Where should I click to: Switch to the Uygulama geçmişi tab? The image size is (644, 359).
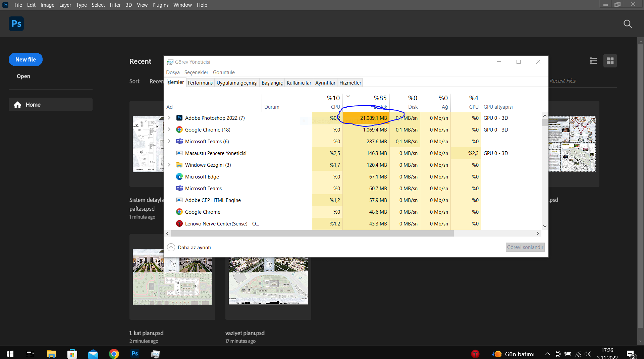click(237, 83)
